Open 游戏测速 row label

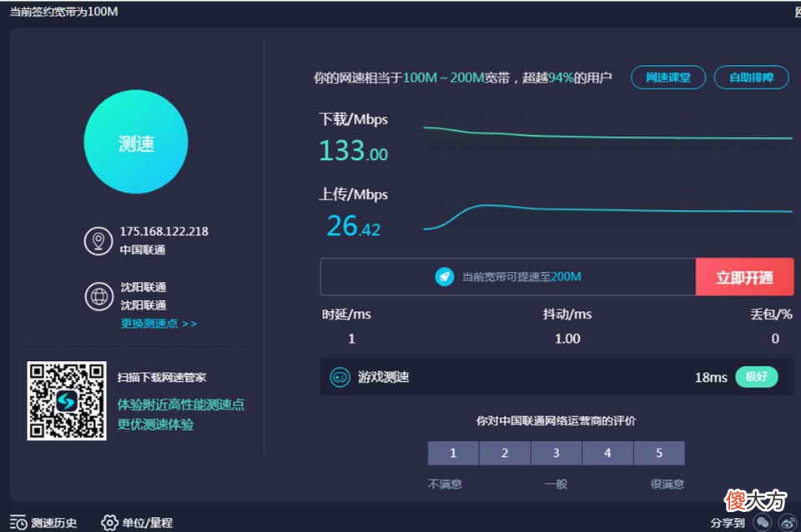click(383, 377)
